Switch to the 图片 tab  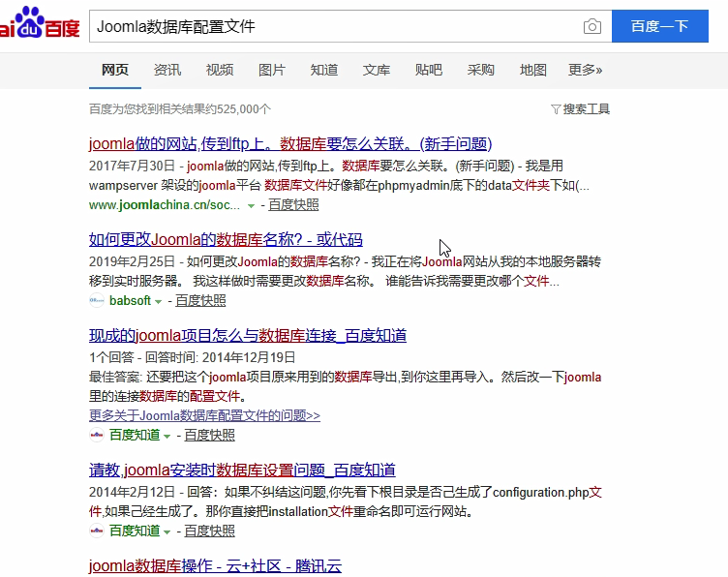[272, 70]
